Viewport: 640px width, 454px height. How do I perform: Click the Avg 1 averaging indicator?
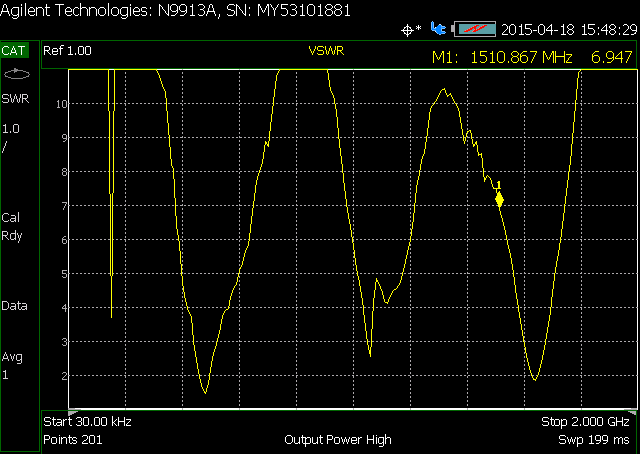tap(12, 366)
